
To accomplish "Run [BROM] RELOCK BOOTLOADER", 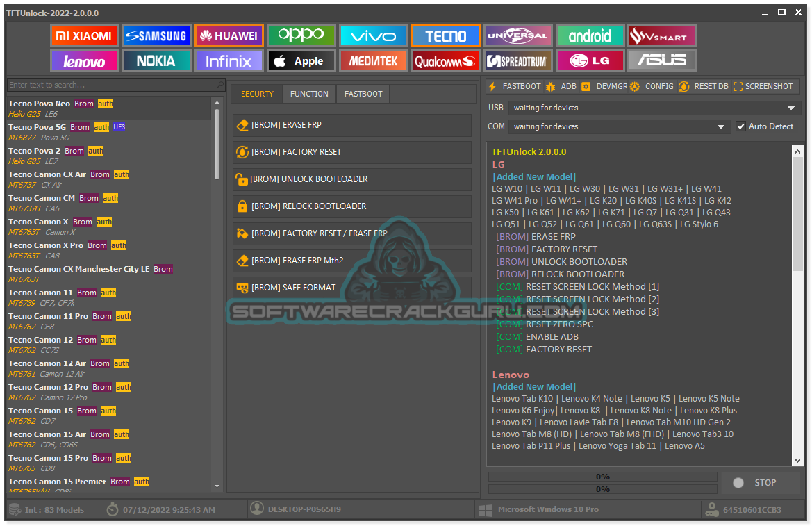I will pyautogui.click(x=351, y=206).
